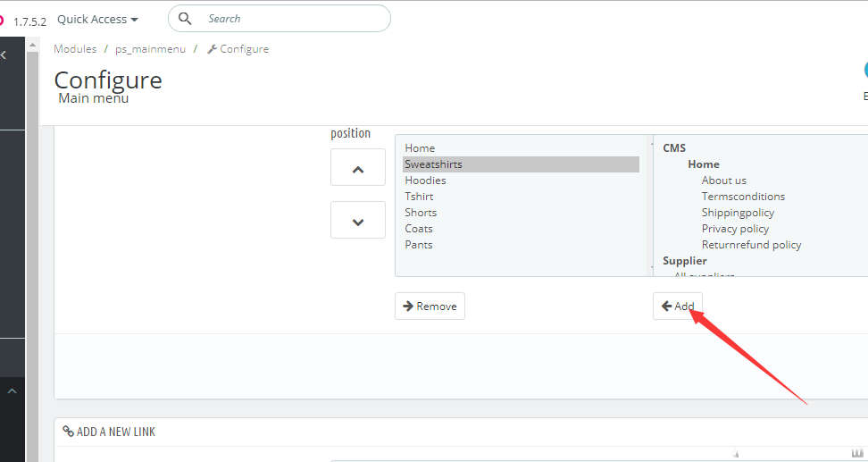
Task: Click the search magnifier icon
Action: point(185,19)
